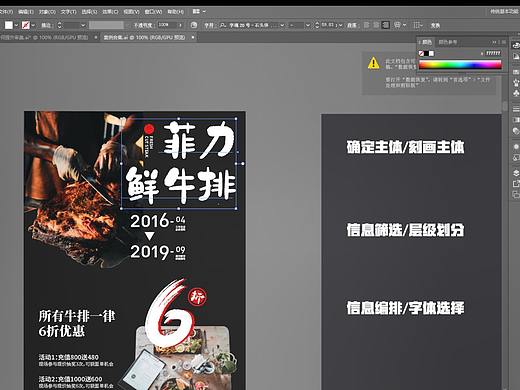Open the Stroke panel lines icon in dock
The width and height of the screenshot is (520, 390).
516,109
